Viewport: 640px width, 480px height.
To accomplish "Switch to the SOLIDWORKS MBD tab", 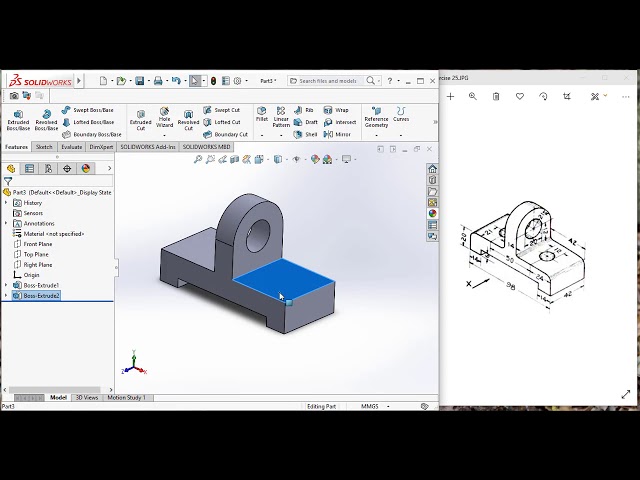I will (207, 147).
